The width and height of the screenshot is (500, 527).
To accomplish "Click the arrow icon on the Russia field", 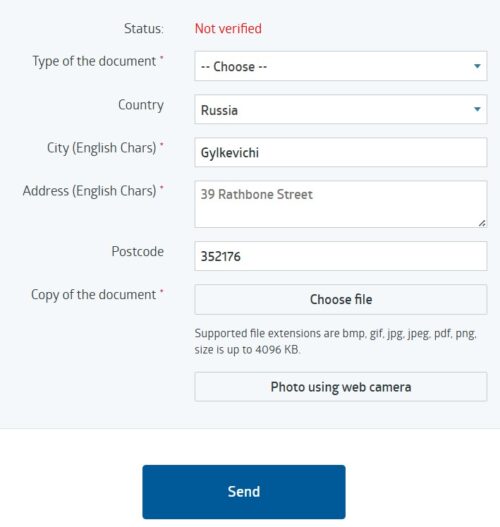I will click(x=477, y=109).
